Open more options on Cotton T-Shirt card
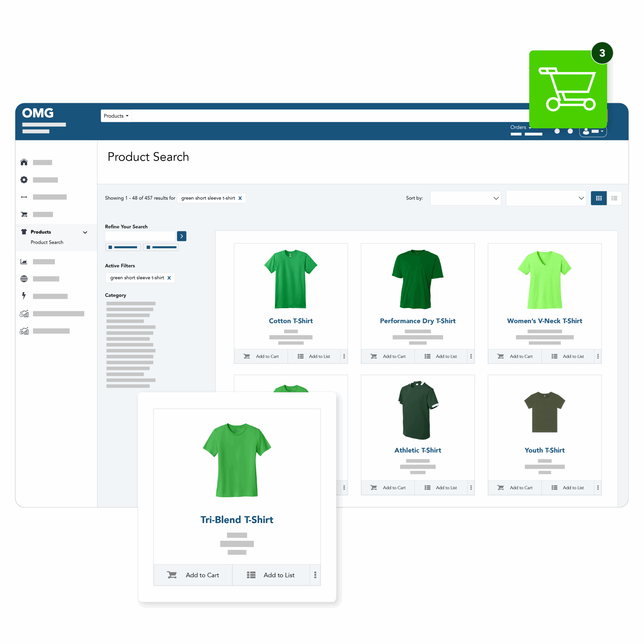 pyautogui.click(x=344, y=356)
